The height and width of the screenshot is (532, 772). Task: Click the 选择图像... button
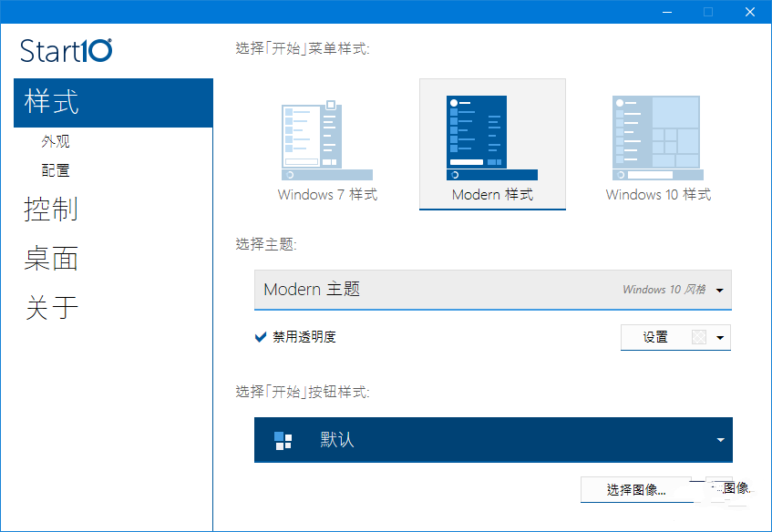(636, 490)
